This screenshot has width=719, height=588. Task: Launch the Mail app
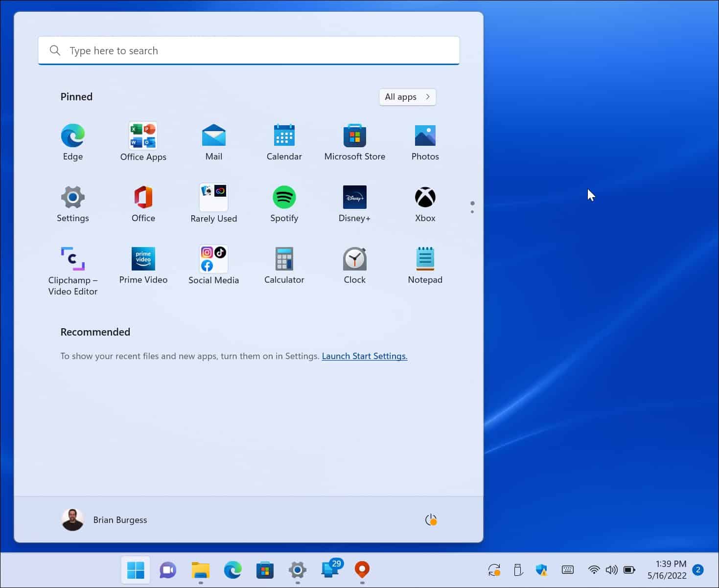pyautogui.click(x=213, y=136)
